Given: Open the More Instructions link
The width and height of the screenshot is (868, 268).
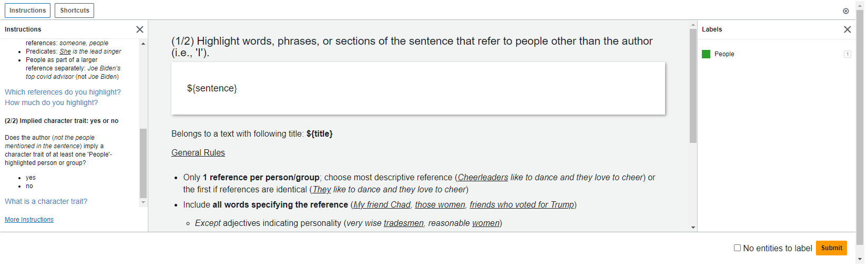Looking at the screenshot, I should (29, 220).
